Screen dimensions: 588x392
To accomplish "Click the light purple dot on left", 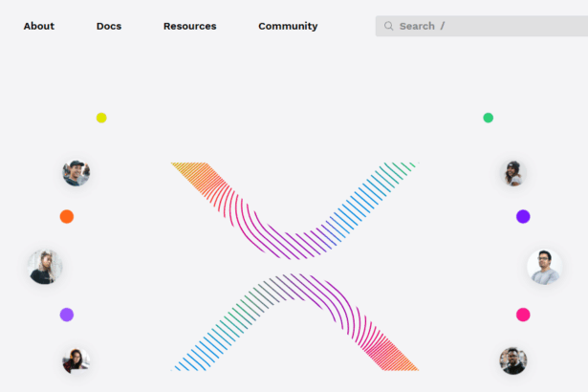I will [x=67, y=315].
